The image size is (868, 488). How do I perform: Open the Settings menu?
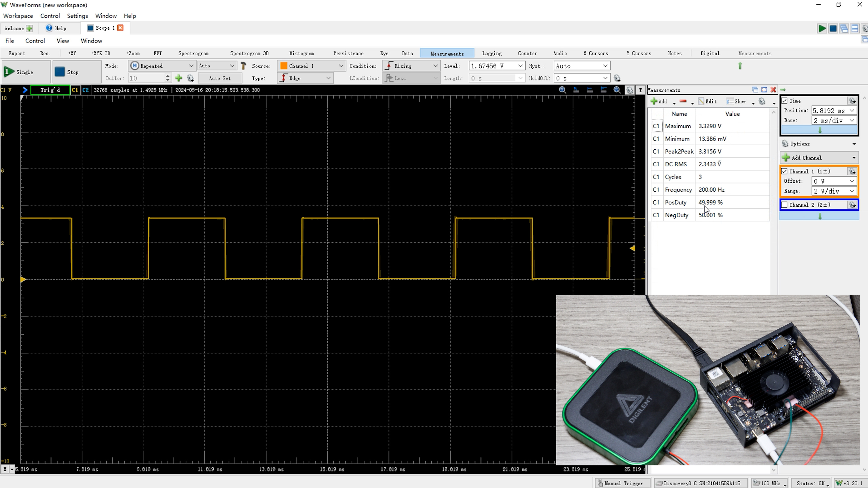(77, 16)
